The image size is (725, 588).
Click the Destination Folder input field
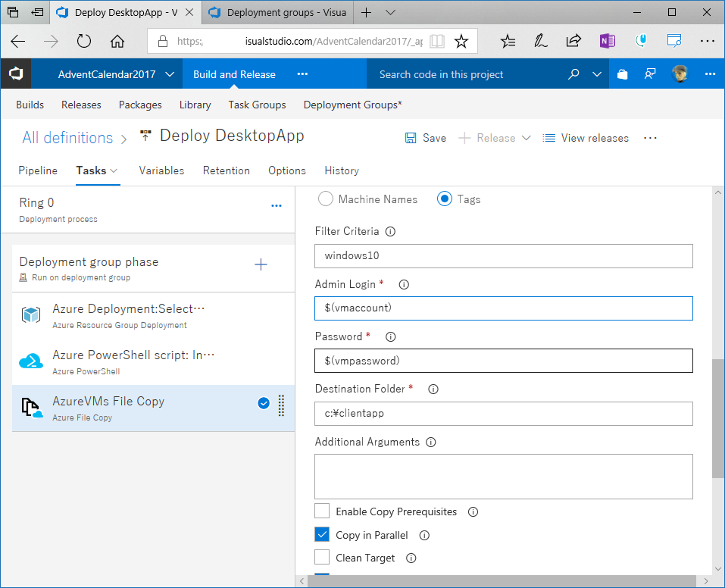504,413
